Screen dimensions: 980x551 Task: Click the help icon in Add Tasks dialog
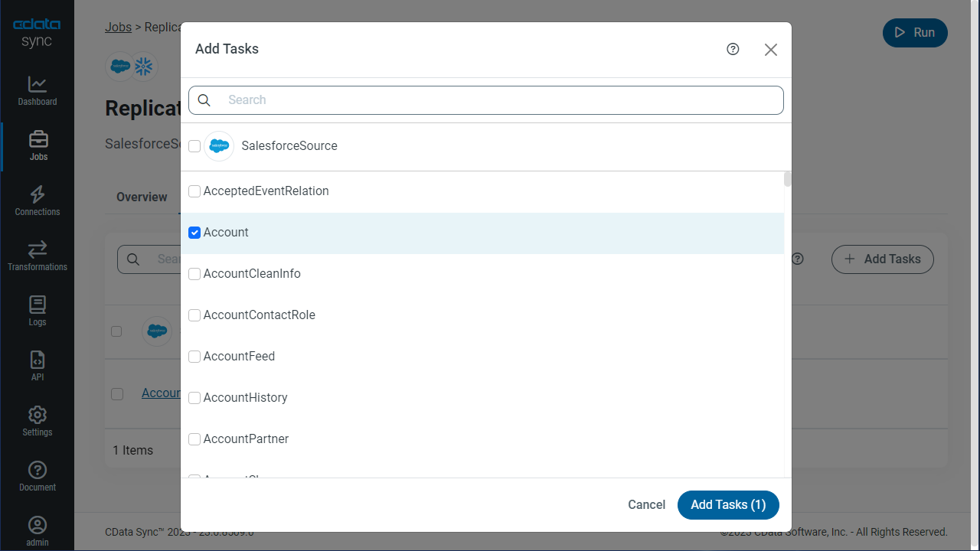tap(733, 49)
